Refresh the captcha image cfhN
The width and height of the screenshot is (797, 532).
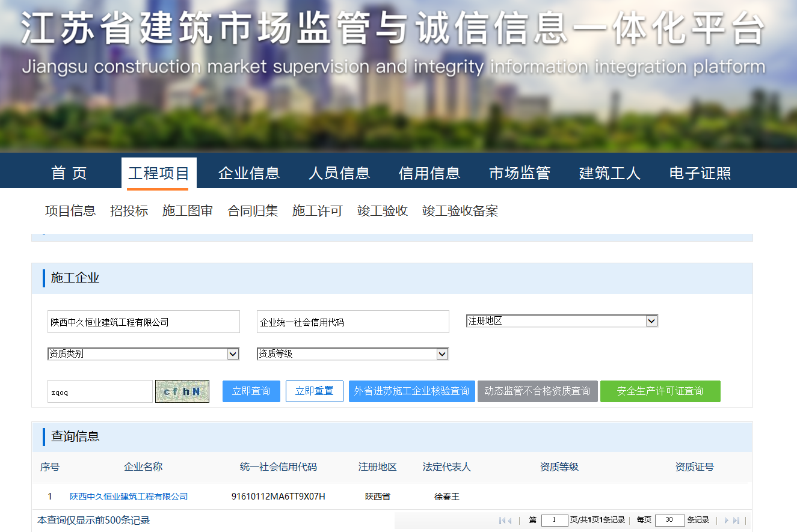pyautogui.click(x=182, y=391)
